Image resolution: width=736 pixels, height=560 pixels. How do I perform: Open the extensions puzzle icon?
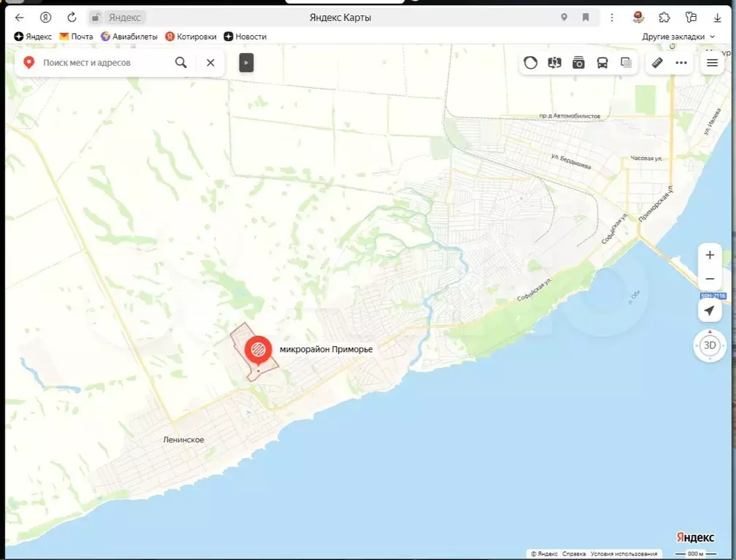coord(664,18)
